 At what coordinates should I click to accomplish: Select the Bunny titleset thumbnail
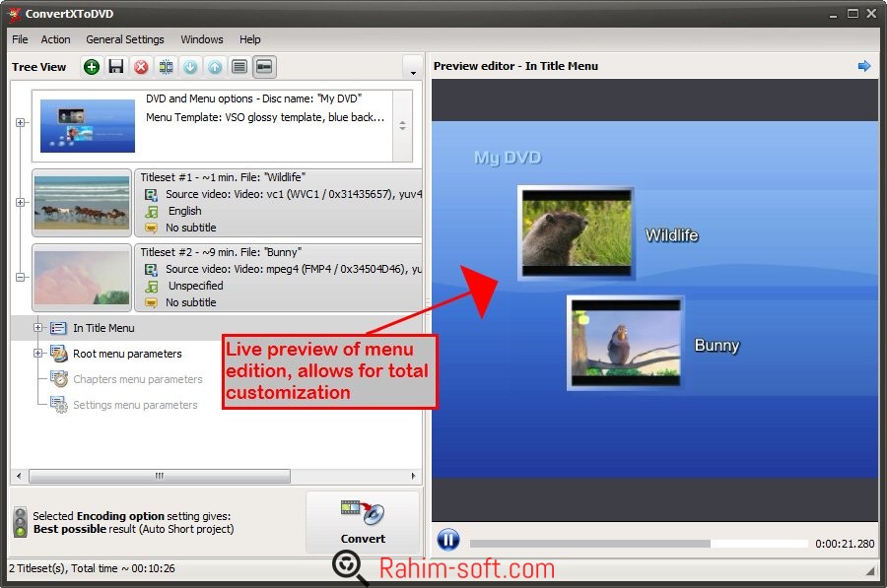pos(82,278)
